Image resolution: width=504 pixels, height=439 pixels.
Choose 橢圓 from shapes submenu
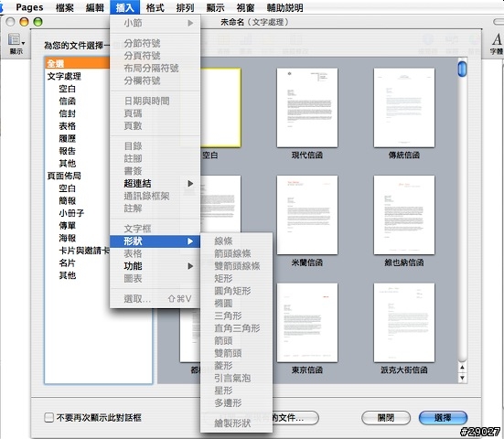click(236, 304)
